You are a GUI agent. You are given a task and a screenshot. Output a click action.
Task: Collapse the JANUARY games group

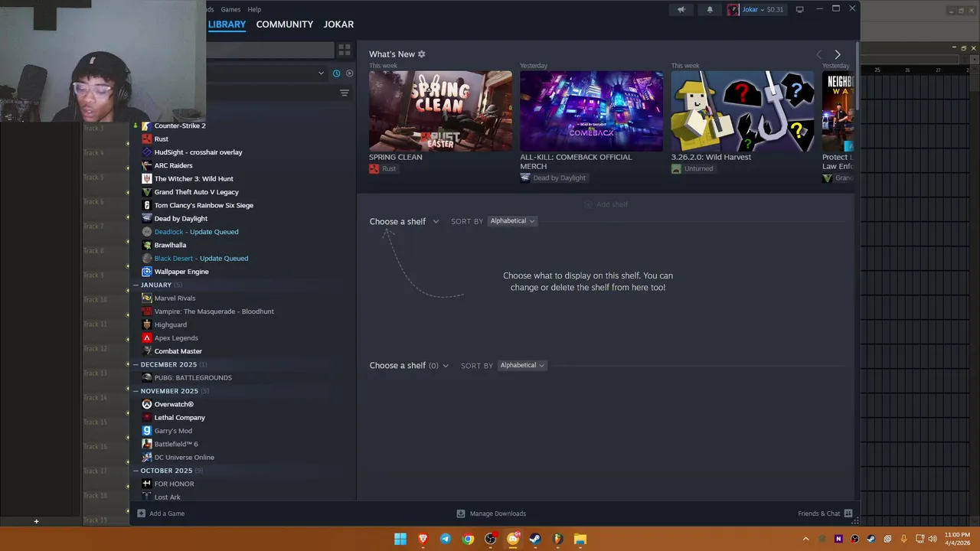point(155,285)
